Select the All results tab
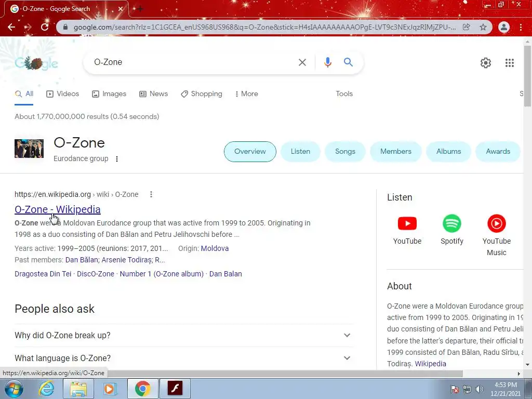 tap(24, 94)
